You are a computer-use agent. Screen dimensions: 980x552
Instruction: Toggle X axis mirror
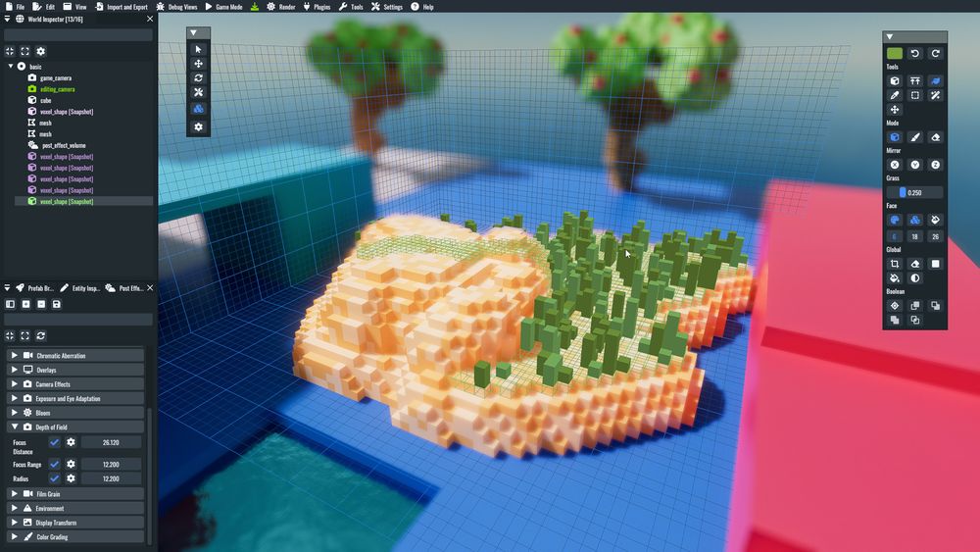[895, 165]
